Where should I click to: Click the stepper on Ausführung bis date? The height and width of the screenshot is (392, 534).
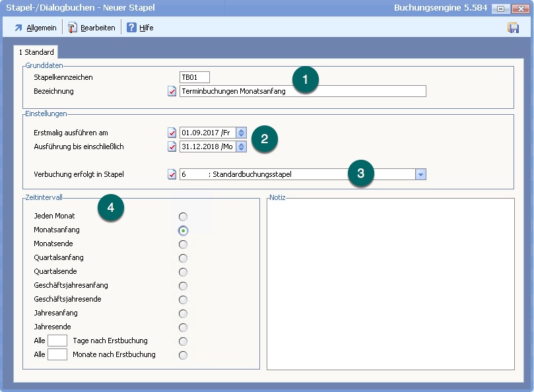coord(241,147)
